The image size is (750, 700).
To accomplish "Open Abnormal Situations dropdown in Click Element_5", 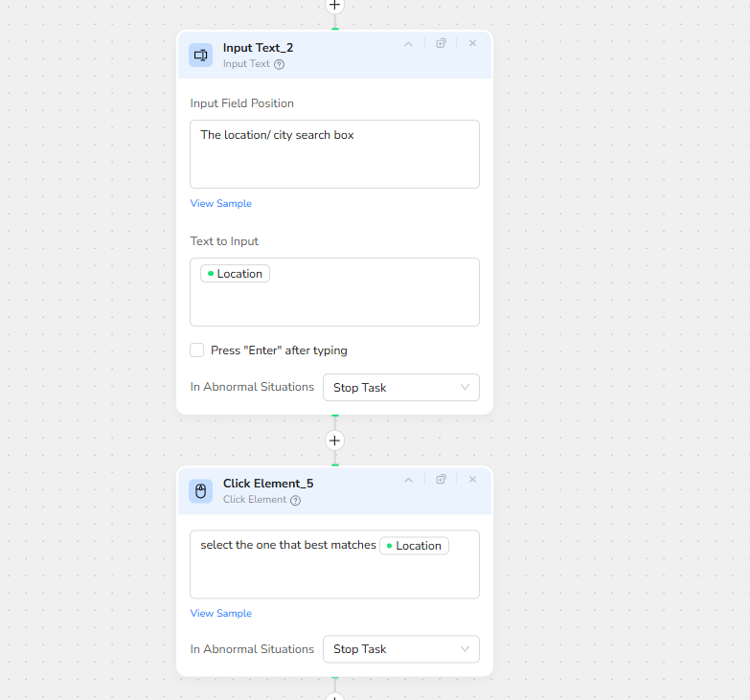I will [400, 649].
